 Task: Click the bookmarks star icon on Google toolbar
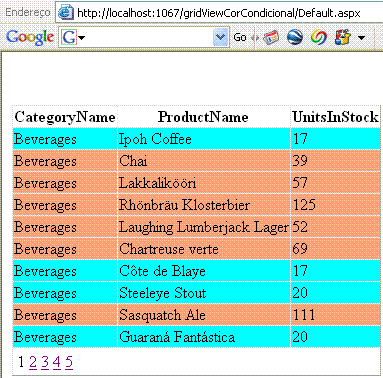pyautogui.click(x=343, y=37)
